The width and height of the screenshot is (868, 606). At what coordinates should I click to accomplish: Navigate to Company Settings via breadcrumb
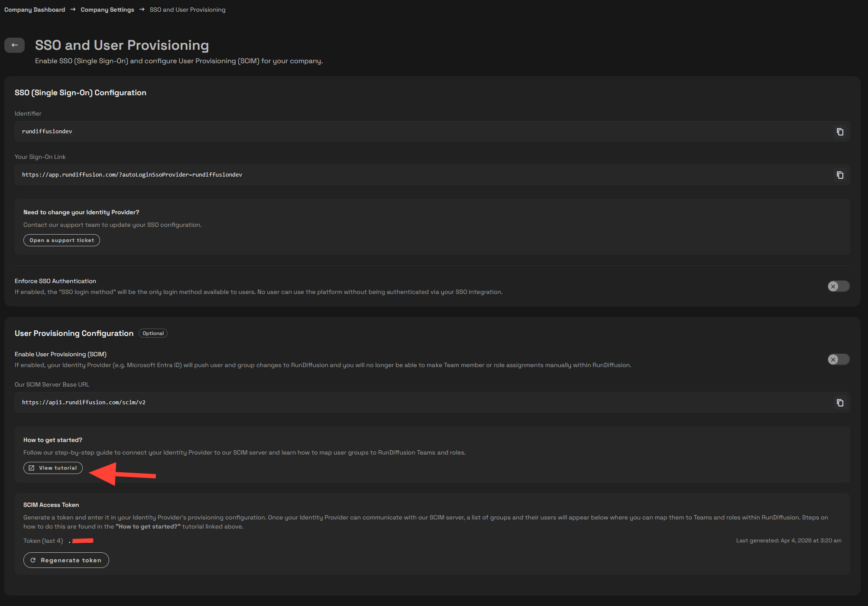107,9
